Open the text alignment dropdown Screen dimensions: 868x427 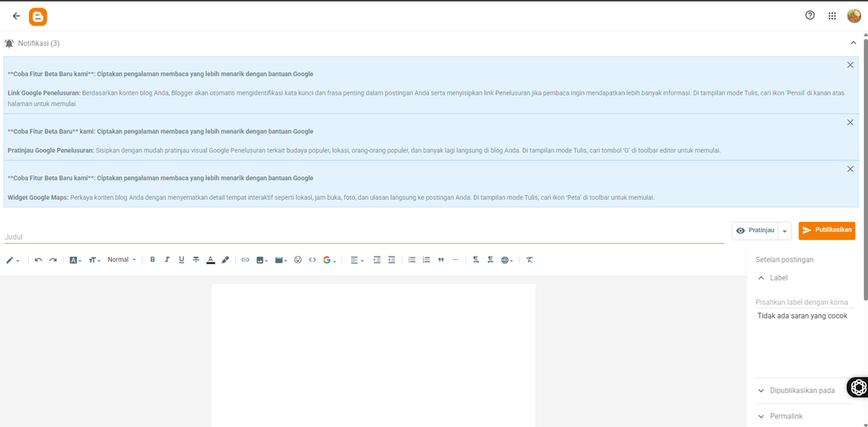pos(357,260)
